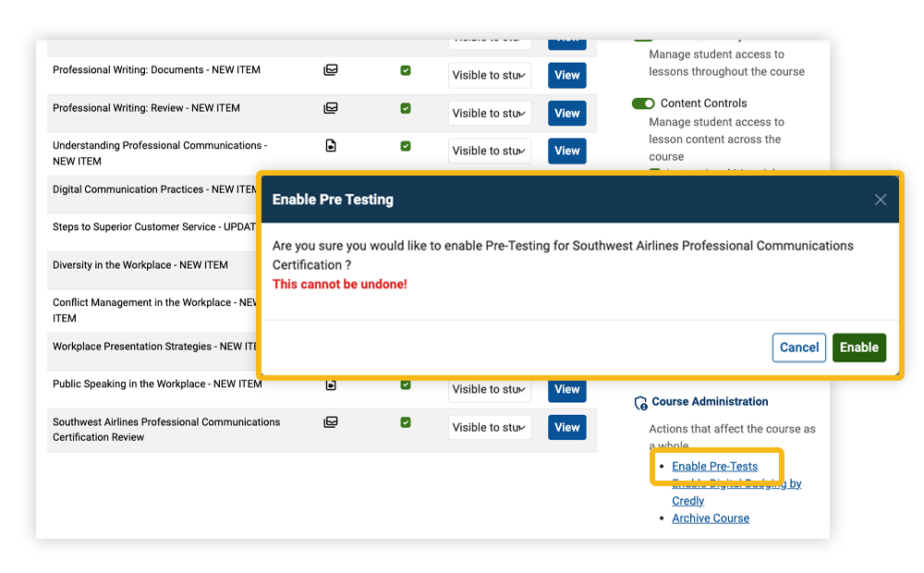Toggle the checkbox for Public Speaking in the Workplace
Screen dimensions: 924x573
coord(406,384)
